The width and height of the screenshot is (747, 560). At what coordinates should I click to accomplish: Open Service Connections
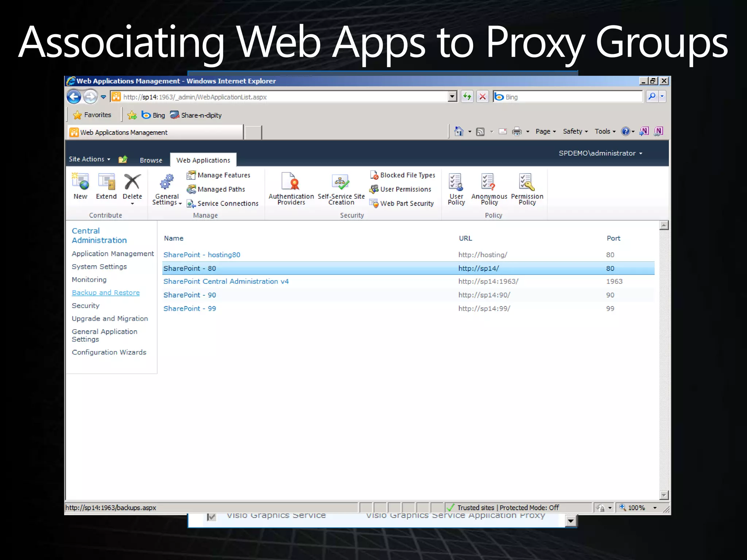(222, 203)
